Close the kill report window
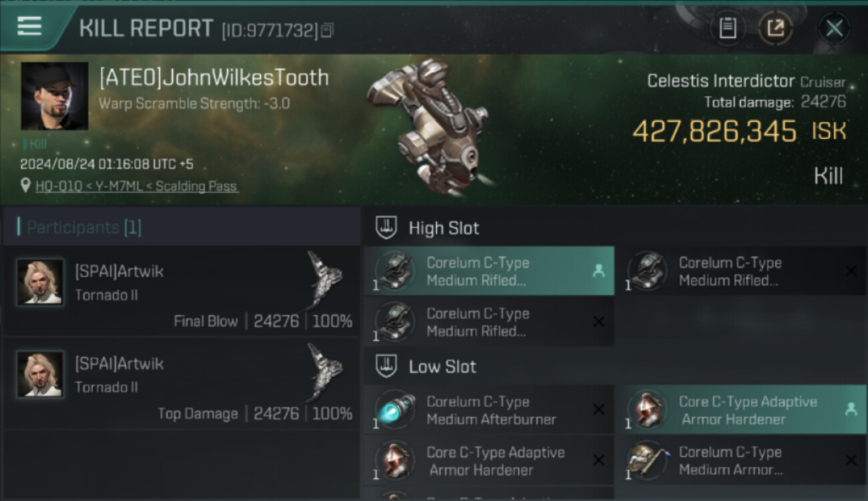Image resolution: width=868 pixels, height=501 pixels. click(x=834, y=28)
